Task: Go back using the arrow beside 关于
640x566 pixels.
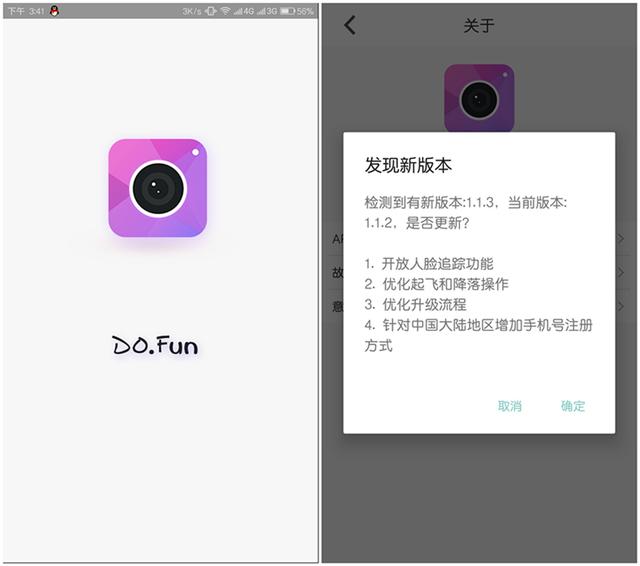Action: [350, 25]
